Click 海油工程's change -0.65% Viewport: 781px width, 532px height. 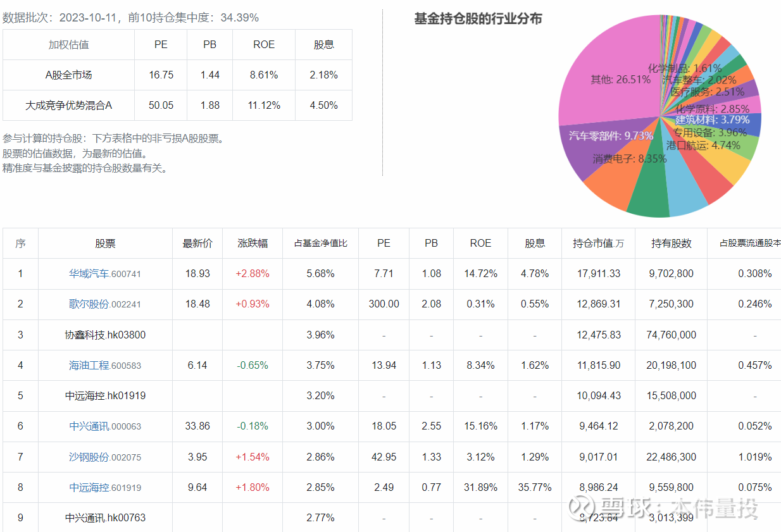point(253,366)
